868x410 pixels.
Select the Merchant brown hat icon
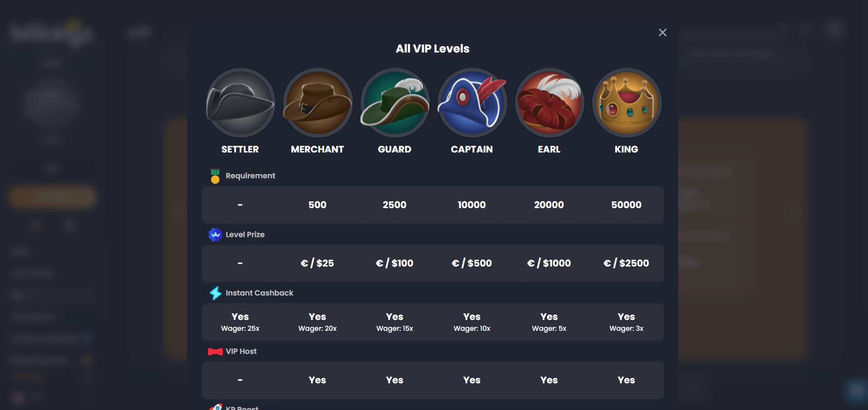pos(317,103)
